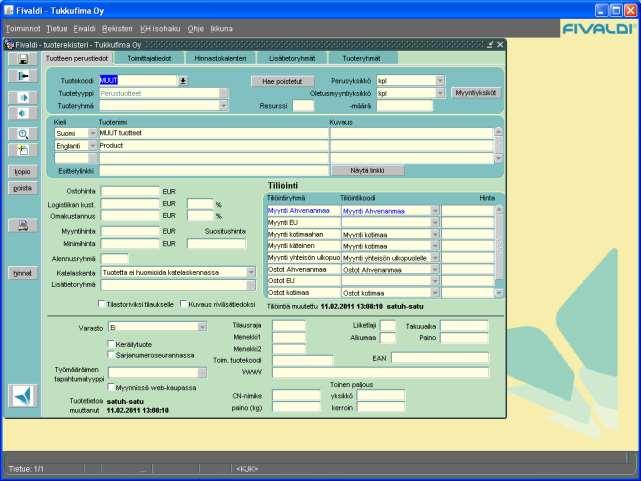The image size is (641, 481).
Task: Click the new record icon
Action: (x=23, y=150)
